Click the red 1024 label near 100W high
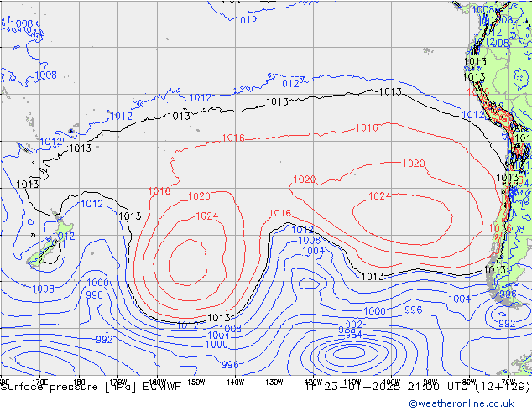The width and height of the screenshot is (532, 411). [x=379, y=196]
